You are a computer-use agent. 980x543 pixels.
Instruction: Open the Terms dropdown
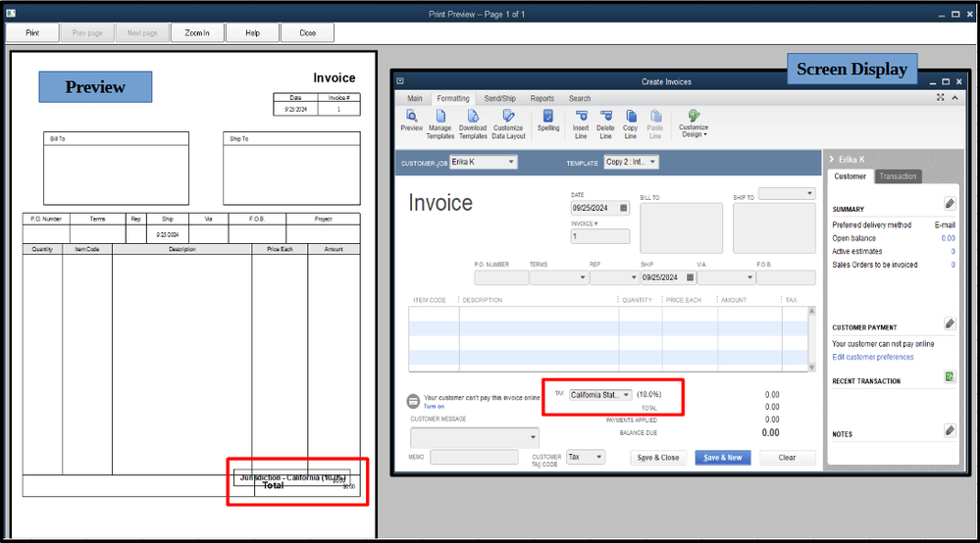coord(583,277)
